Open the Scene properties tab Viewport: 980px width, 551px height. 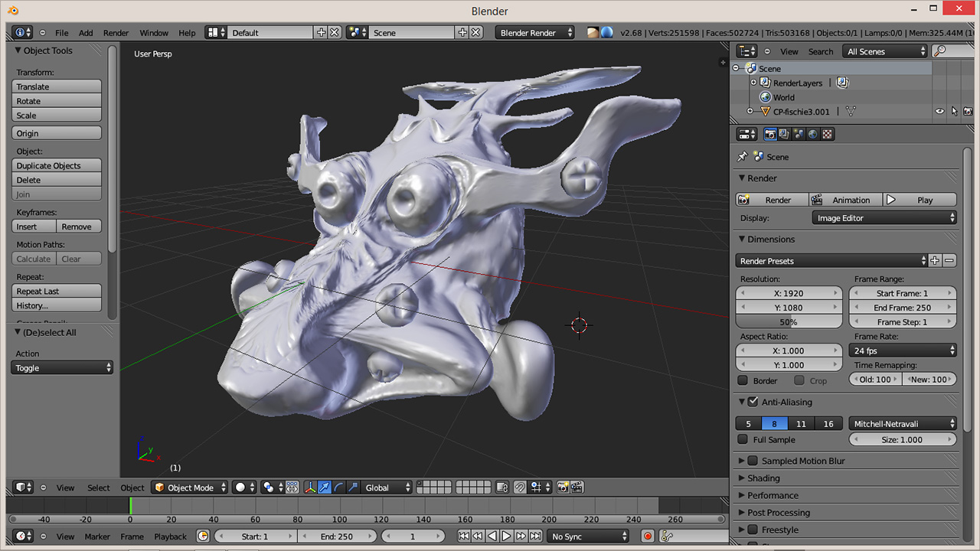point(799,134)
